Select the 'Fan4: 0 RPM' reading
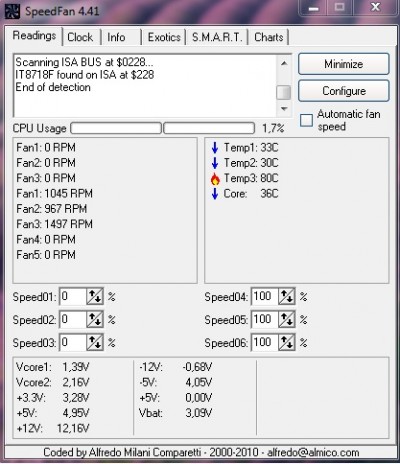 [46, 239]
